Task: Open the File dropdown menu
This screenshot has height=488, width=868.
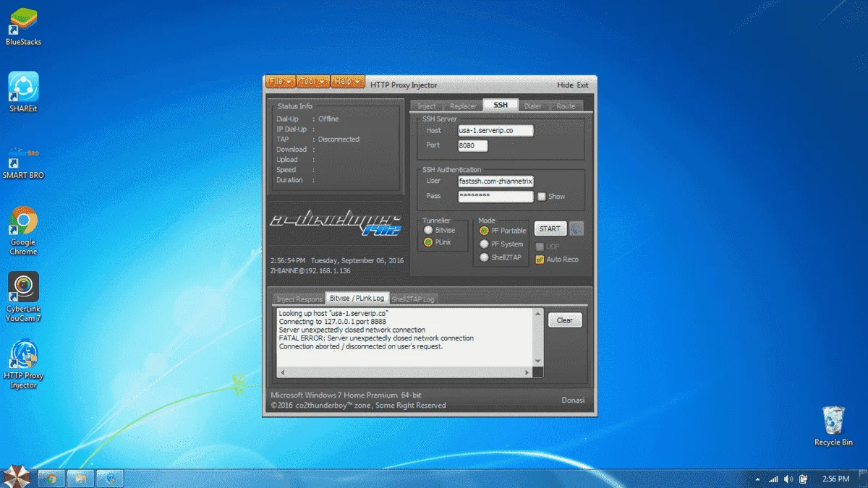Action: 281,82
